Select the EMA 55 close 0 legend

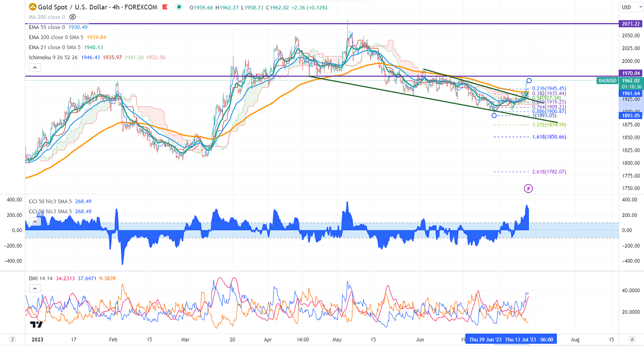(47, 27)
